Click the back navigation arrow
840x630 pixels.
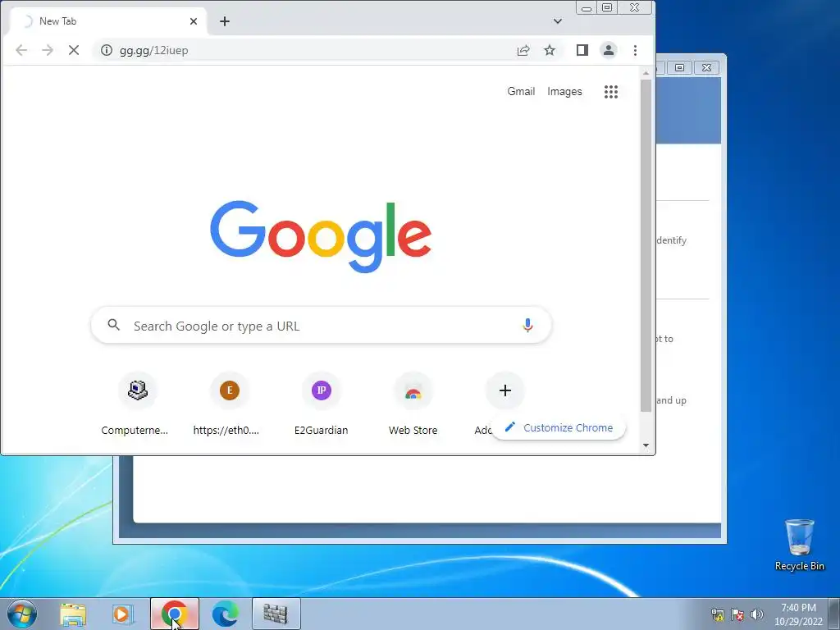pos(21,50)
